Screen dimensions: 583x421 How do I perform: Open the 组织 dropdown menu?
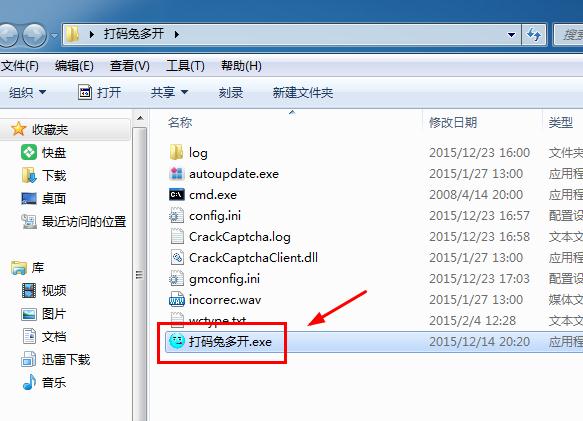(x=28, y=92)
